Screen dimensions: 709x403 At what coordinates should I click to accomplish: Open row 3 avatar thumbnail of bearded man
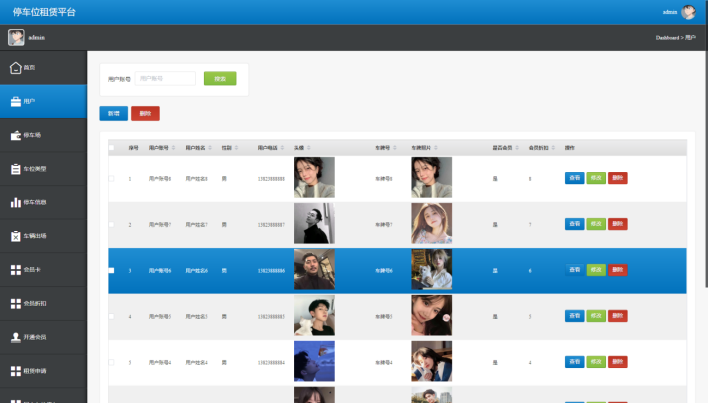[314, 269]
